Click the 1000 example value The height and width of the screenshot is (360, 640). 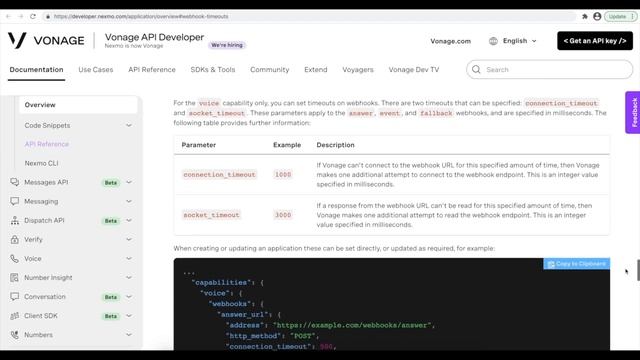tap(283, 175)
